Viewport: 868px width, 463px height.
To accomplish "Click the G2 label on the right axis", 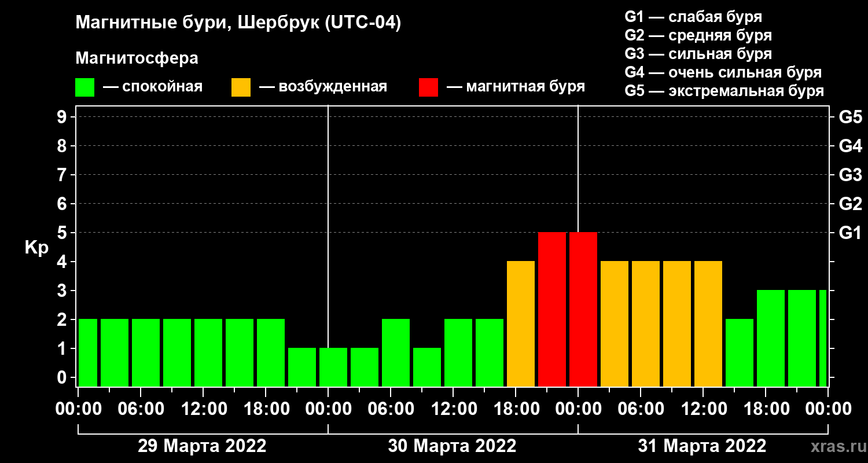I will (x=850, y=204).
